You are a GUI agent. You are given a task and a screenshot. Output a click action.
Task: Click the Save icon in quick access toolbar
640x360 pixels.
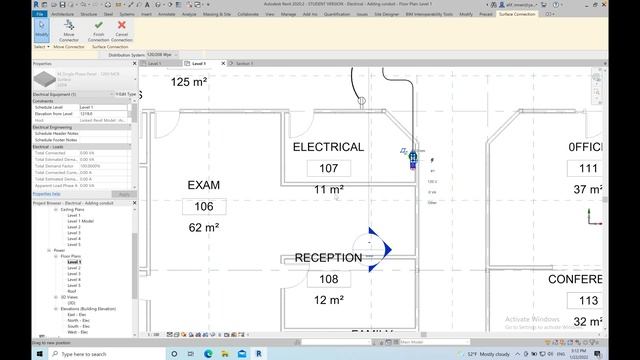(62, 4)
